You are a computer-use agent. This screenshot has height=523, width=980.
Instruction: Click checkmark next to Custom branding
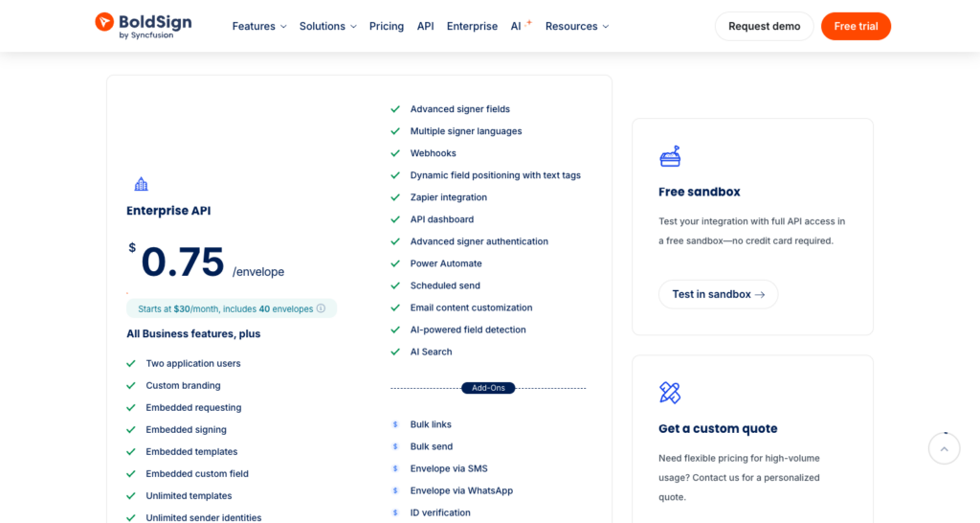pyautogui.click(x=130, y=385)
